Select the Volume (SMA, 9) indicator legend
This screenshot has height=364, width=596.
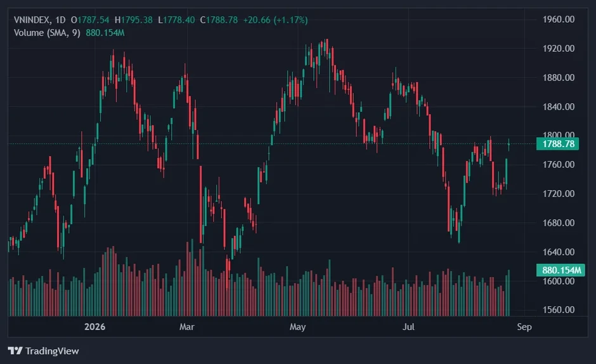click(x=47, y=33)
